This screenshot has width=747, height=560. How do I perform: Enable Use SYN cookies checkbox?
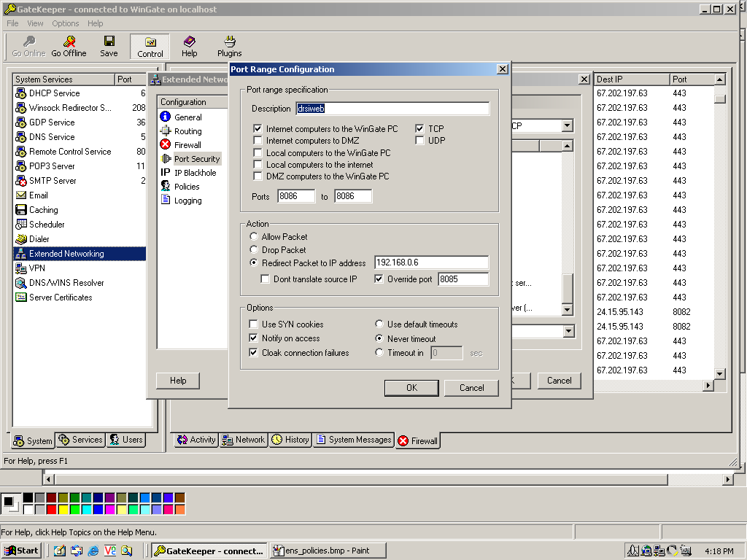[x=253, y=324]
